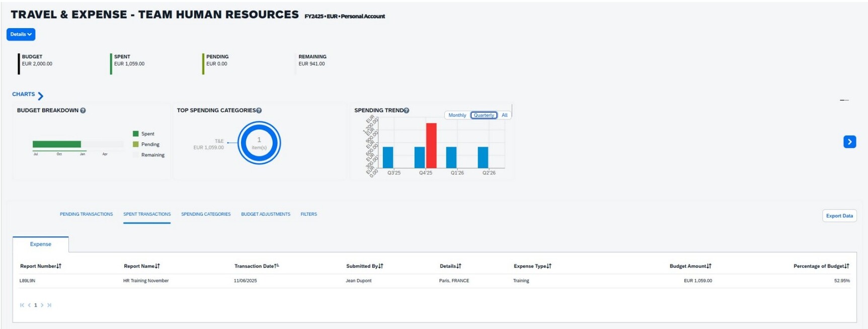The width and height of the screenshot is (868, 329).
Task: Go to next page of results
Action: click(42, 305)
